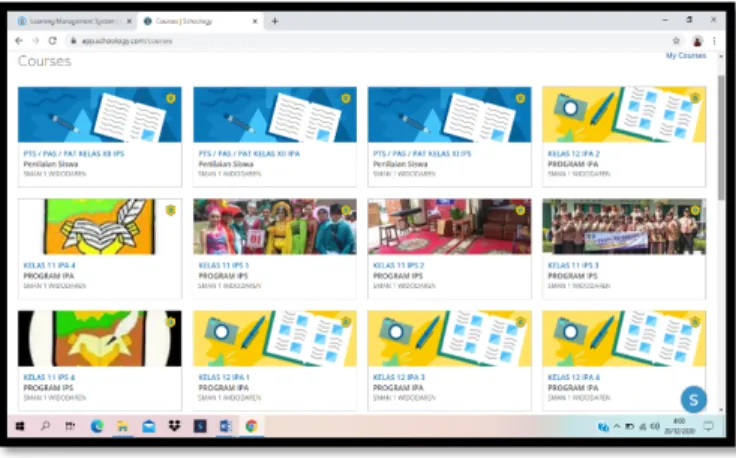Reload the Schoology page
736x458 pixels.
(53, 41)
